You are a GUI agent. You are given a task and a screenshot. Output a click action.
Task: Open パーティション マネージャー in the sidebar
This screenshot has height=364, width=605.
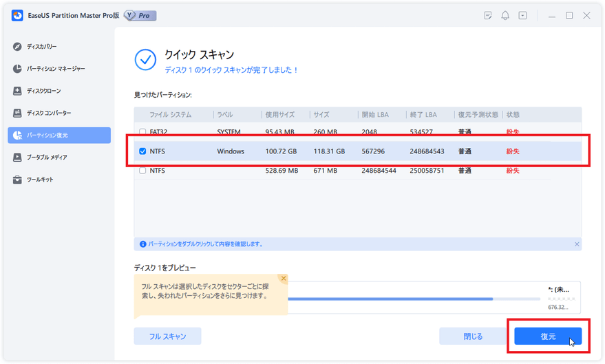click(55, 69)
